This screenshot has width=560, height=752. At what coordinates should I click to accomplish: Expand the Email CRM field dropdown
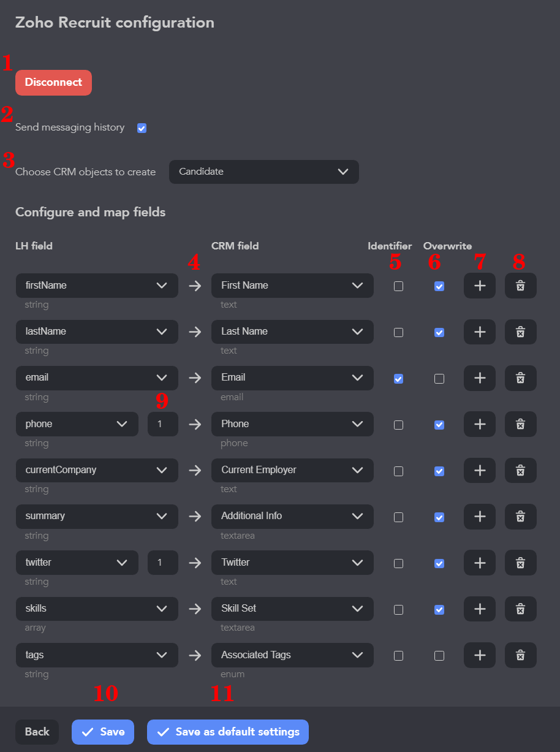[x=292, y=378]
